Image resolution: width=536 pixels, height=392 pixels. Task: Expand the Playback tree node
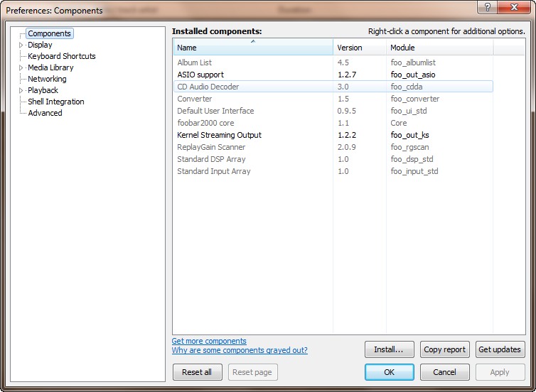point(21,90)
